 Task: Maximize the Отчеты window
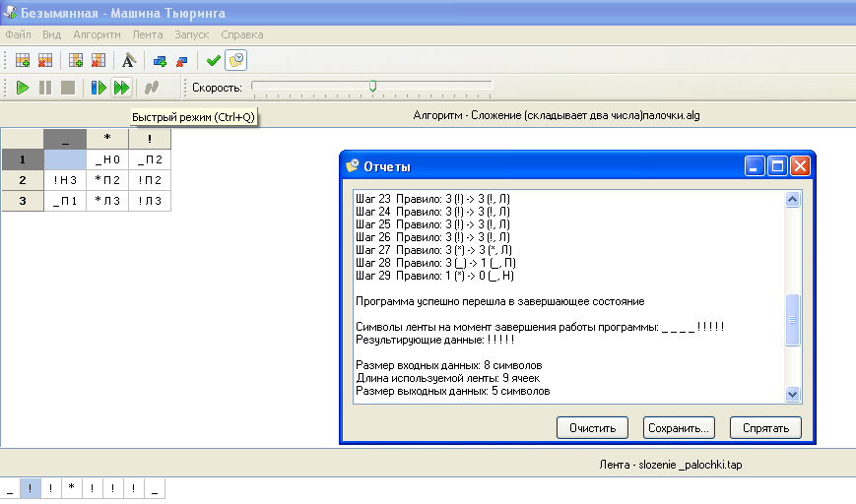click(777, 165)
